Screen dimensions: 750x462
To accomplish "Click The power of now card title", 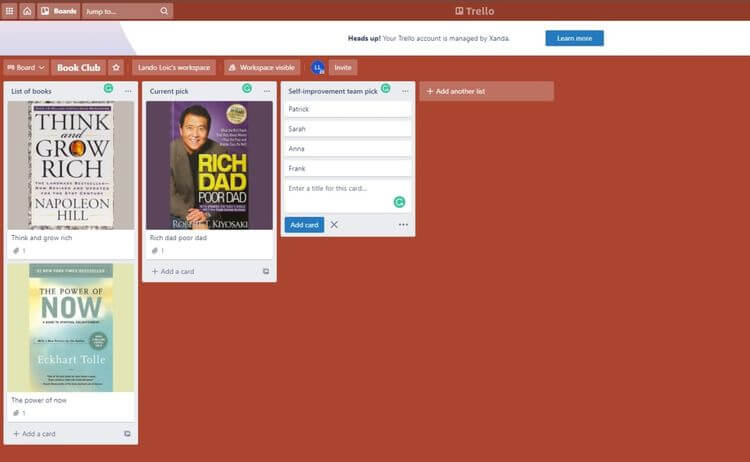I will point(39,400).
